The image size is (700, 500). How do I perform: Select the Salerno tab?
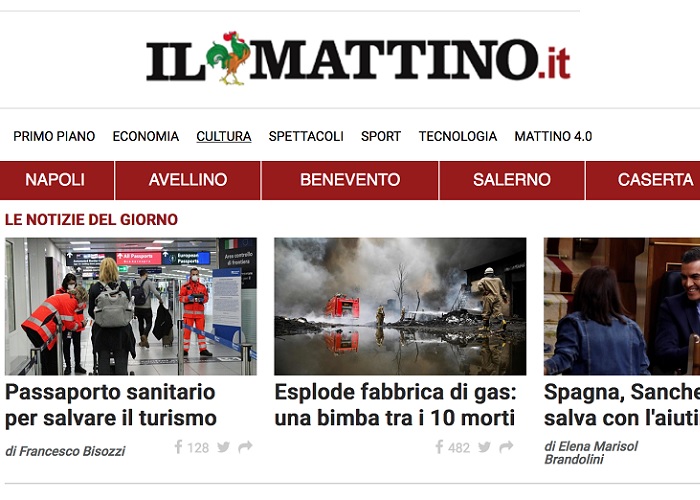pos(512,180)
